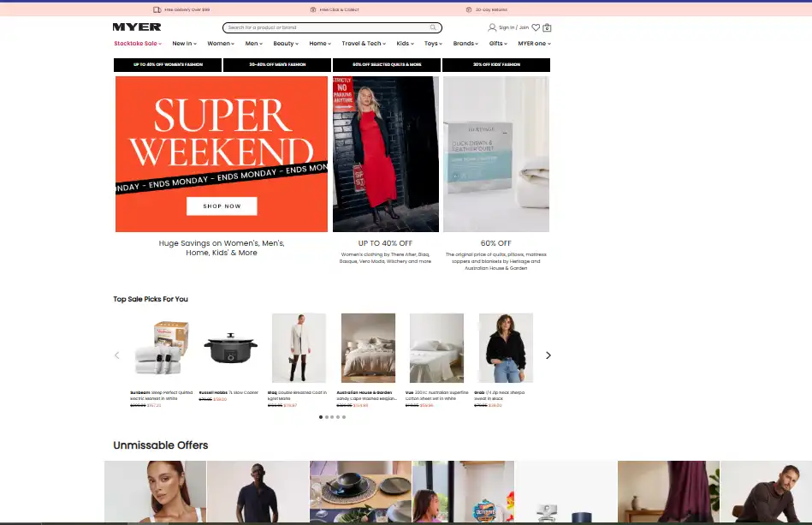Focus the product or brand search field
The image size is (812, 525).
[333, 27]
